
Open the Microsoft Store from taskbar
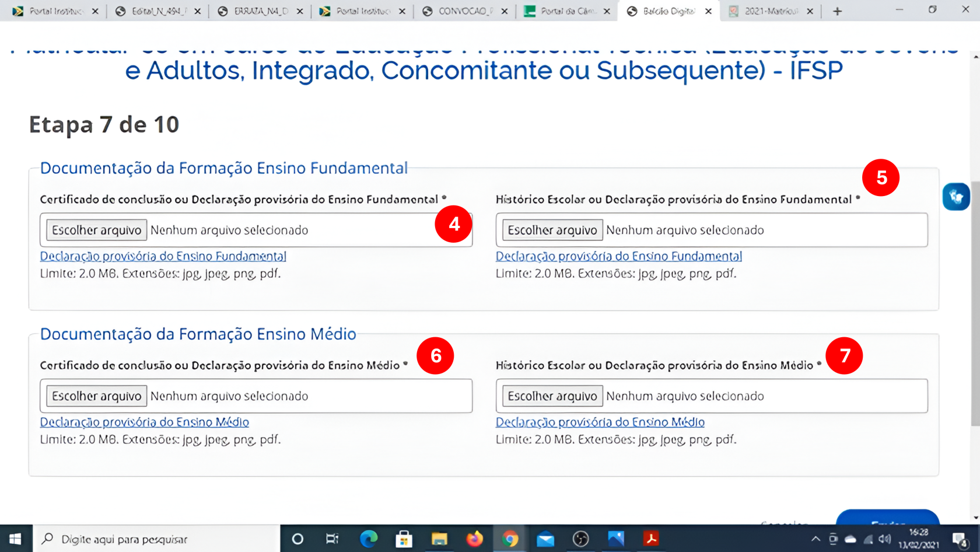405,539
